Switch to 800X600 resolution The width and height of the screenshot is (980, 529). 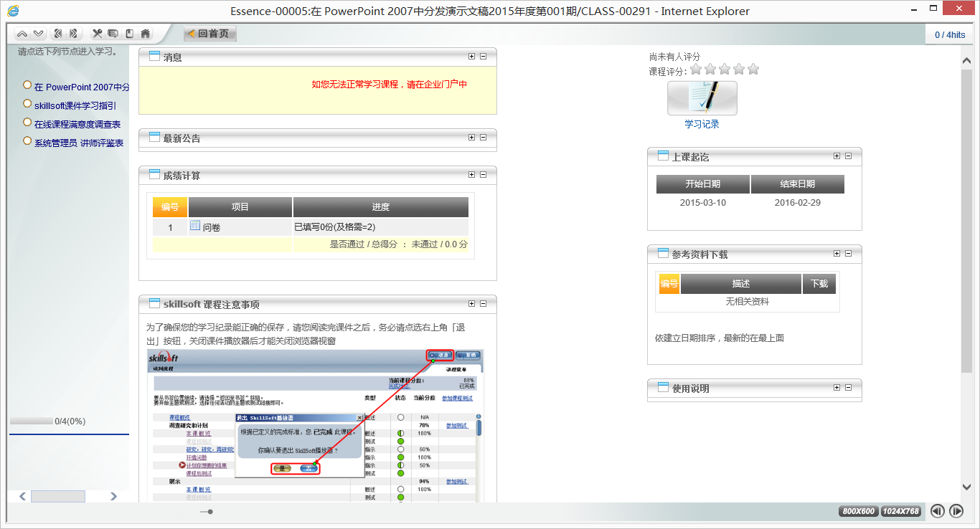pos(859,511)
